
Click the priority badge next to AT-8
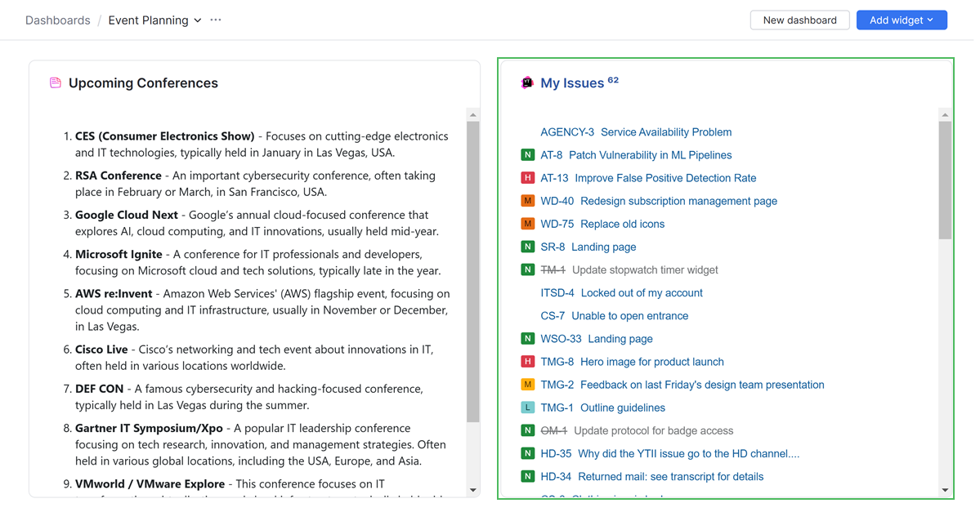click(529, 154)
